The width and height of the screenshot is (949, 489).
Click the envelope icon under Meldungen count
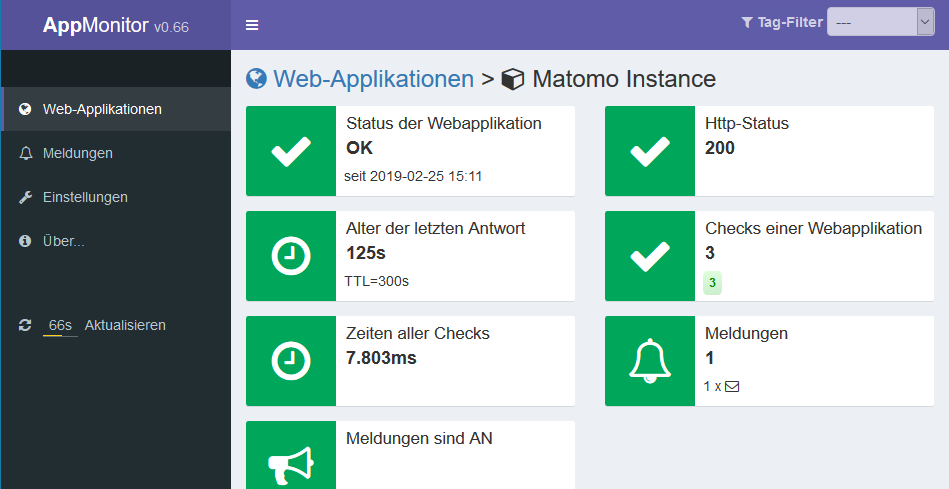click(x=732, y=386)
